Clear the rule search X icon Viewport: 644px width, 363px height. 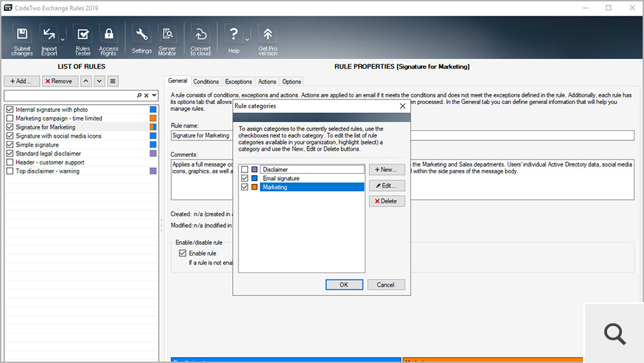click(146, 95)
